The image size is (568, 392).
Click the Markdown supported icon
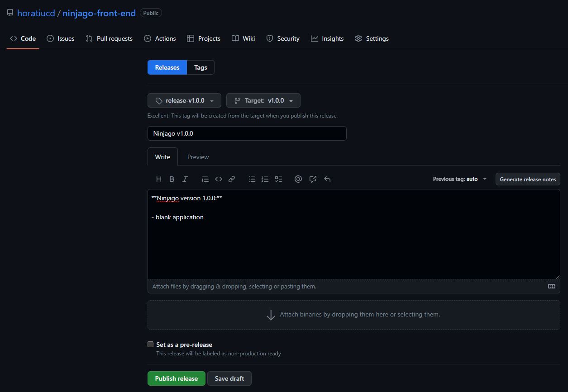(552, 286)
